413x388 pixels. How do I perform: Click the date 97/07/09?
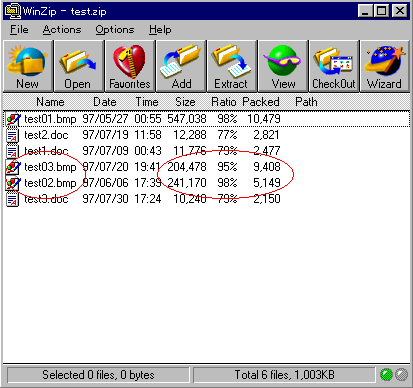point(105,151)
